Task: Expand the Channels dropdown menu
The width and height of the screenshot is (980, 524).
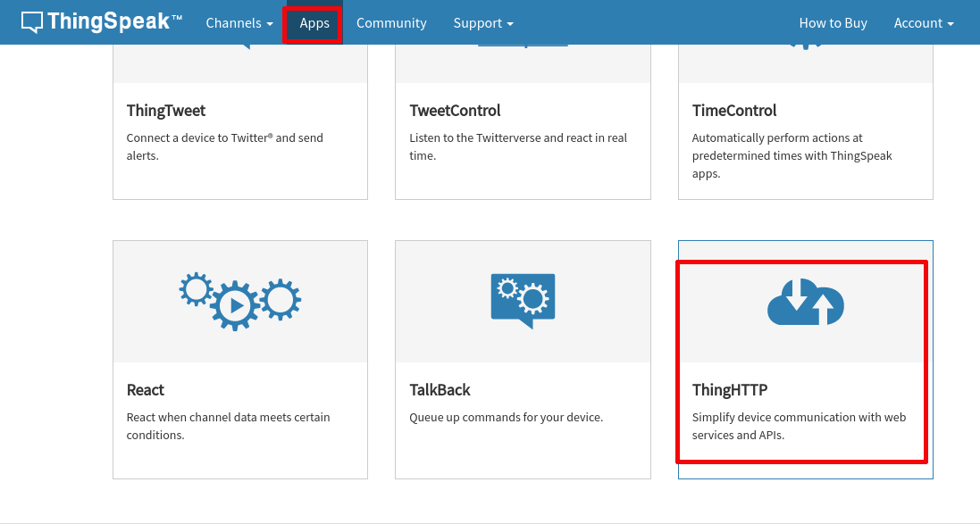Action: 239,23
